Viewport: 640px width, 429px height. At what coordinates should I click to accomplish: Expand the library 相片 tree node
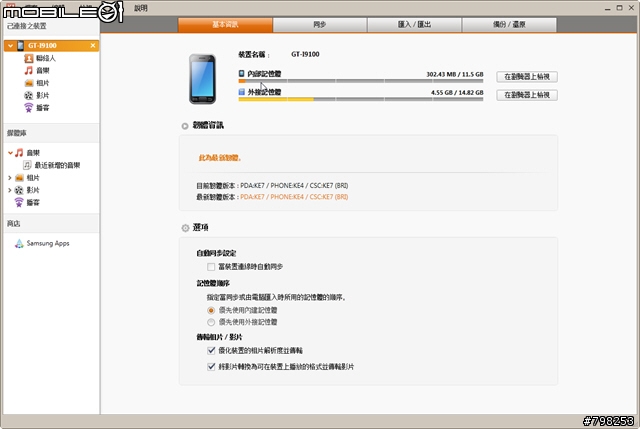click(x=10, y=178)
